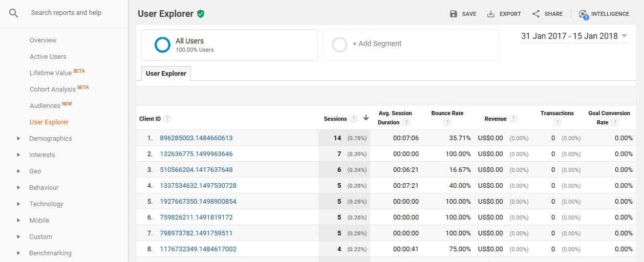Click the All Users segment ring icon

pos(162,45)
